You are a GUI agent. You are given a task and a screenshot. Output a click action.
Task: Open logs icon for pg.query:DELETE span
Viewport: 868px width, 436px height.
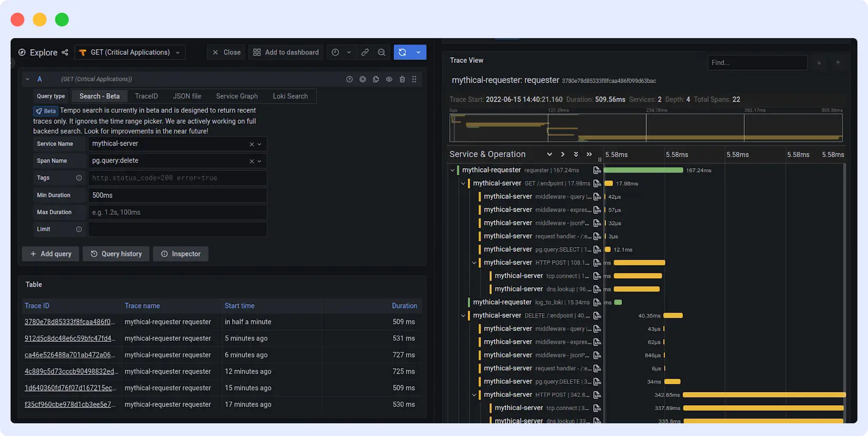point(597,382)
